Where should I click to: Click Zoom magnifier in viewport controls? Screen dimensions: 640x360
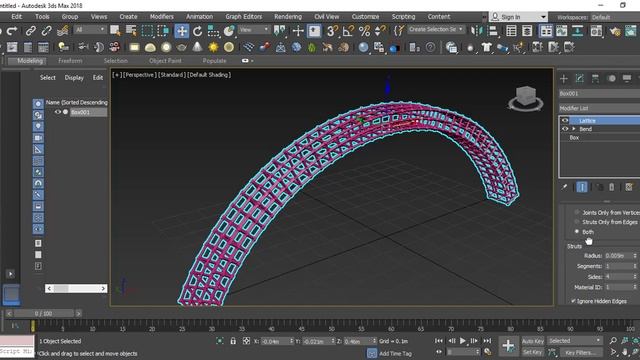pos(613,340)
